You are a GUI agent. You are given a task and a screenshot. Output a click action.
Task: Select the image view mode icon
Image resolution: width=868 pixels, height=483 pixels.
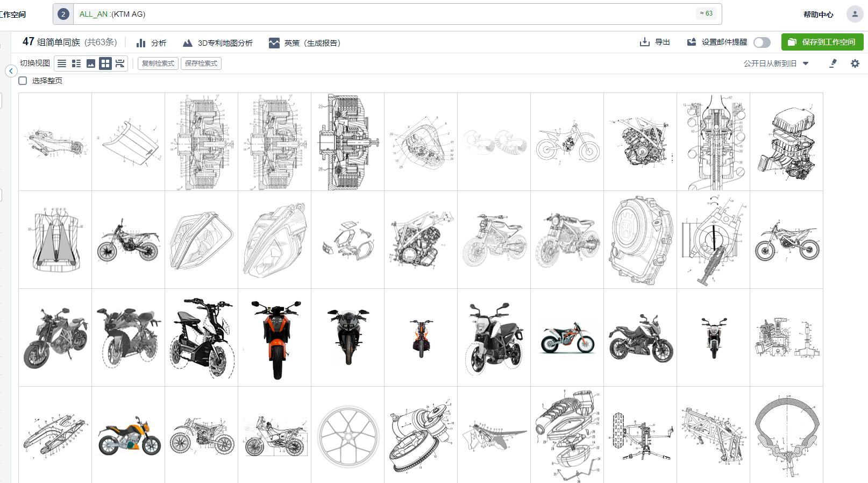click(91, 63)
